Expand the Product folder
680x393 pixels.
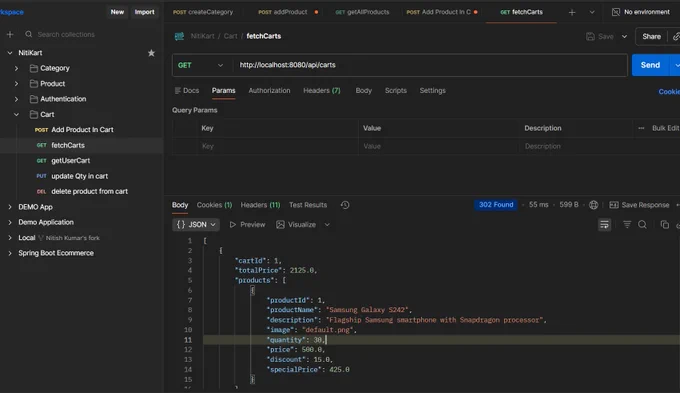(16, 84)
